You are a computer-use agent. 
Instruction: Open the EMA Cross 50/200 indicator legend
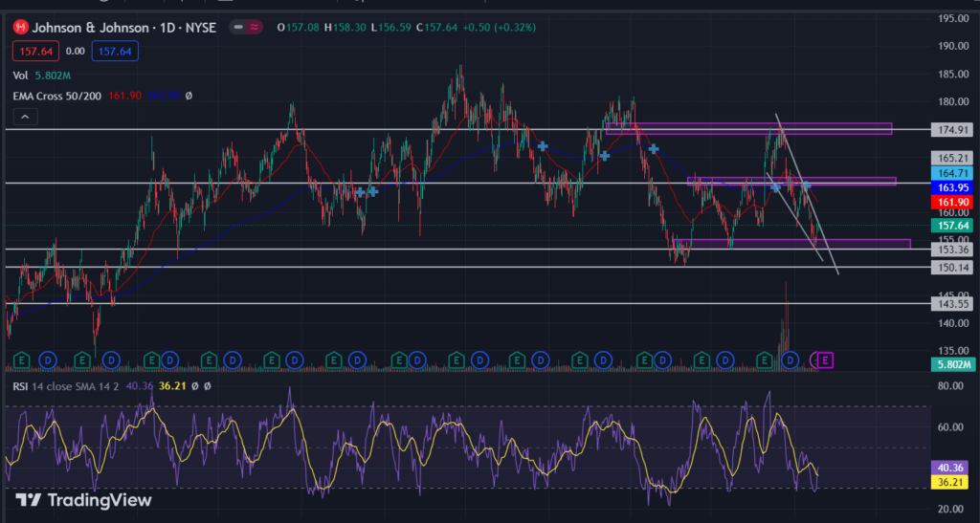pyautogui.click(x=56, y=97)
